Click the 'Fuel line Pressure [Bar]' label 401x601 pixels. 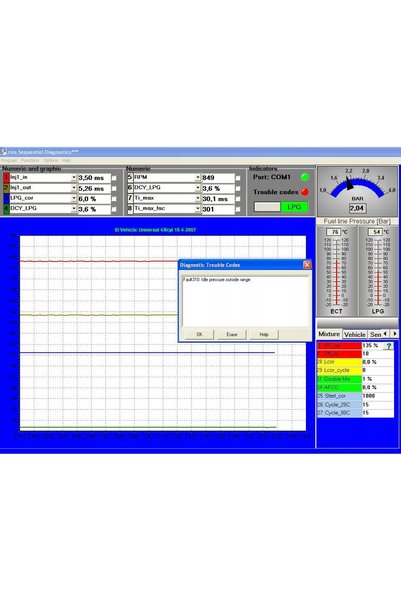coord(357,221)
